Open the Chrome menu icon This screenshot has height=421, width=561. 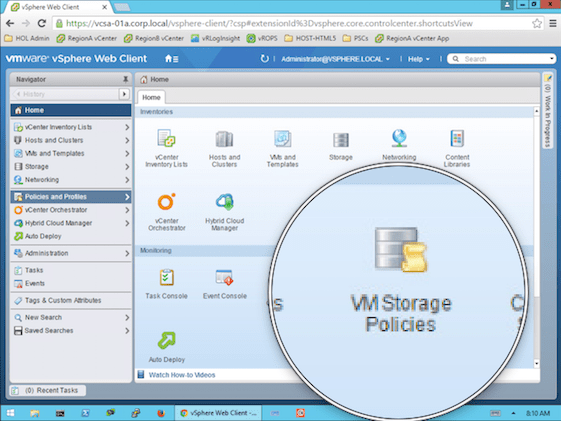tap(552, 24)
